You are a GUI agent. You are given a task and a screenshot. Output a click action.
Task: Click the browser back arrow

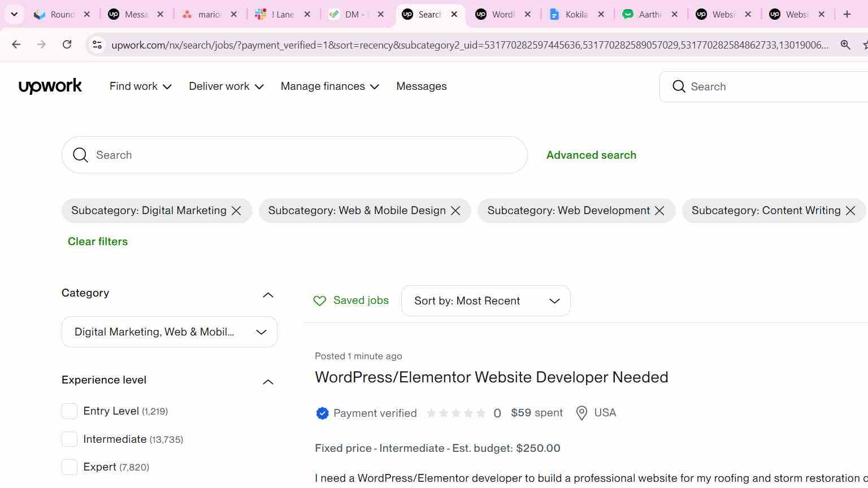(16, 45)
